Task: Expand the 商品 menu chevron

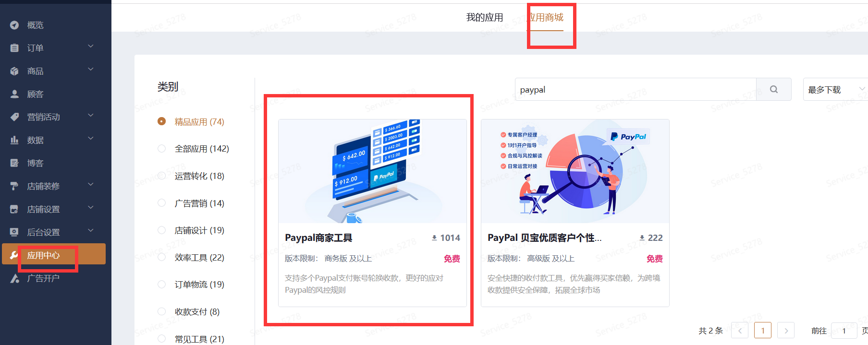Action: tap(91, 70)
